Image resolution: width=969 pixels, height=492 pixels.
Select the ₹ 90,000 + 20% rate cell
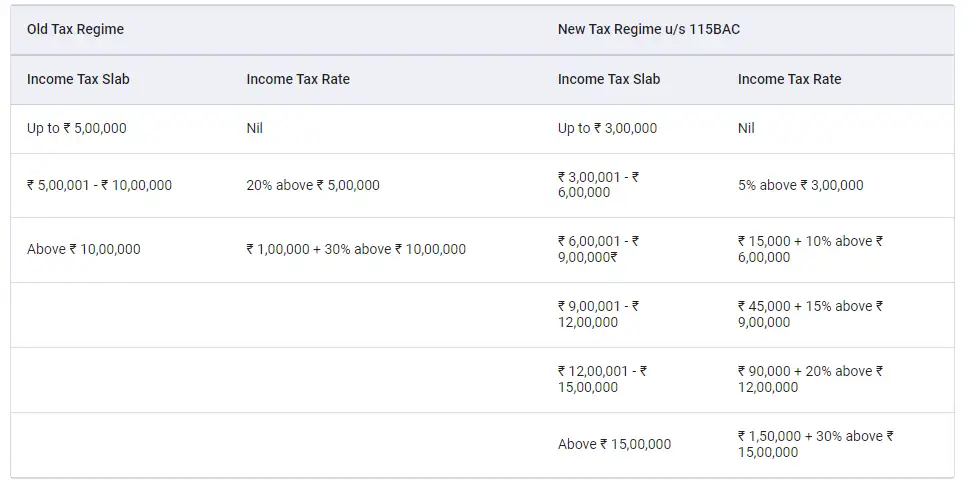(x=810, y=379)
